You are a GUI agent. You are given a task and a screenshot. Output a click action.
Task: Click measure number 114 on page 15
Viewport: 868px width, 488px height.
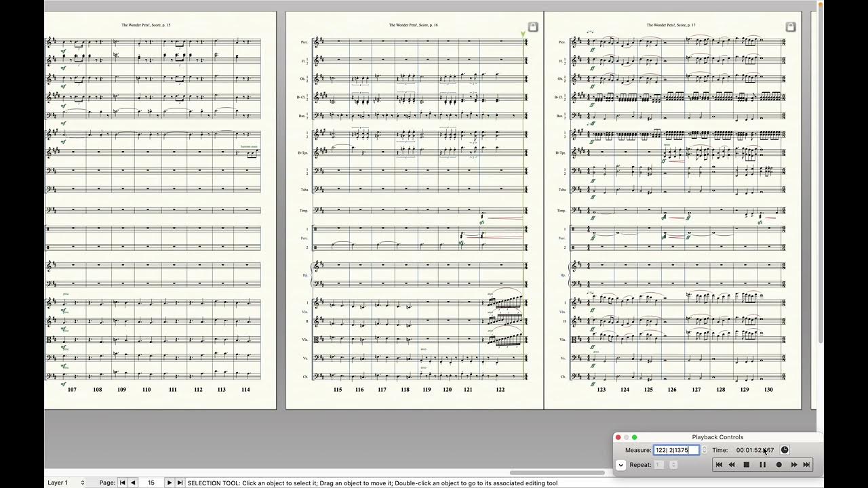pos(245,390)
